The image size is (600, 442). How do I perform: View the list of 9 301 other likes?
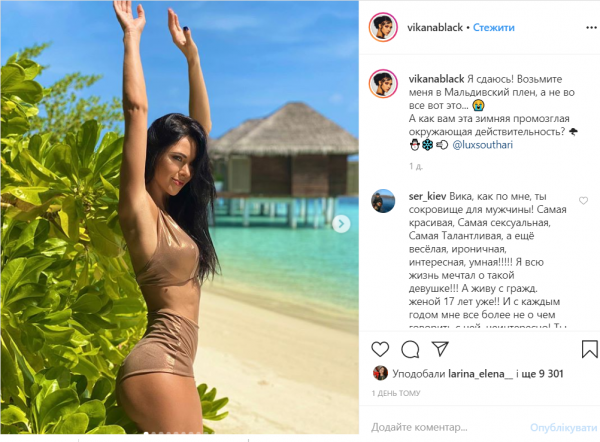tap(540, 373)
